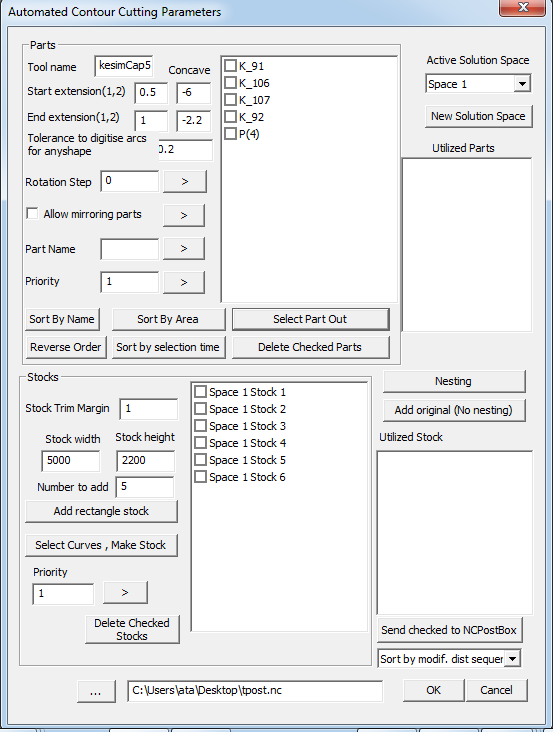This screenshot has width=553, height=732.
Task: Tick the K_92 part checkbox
Action: [230, 116]
